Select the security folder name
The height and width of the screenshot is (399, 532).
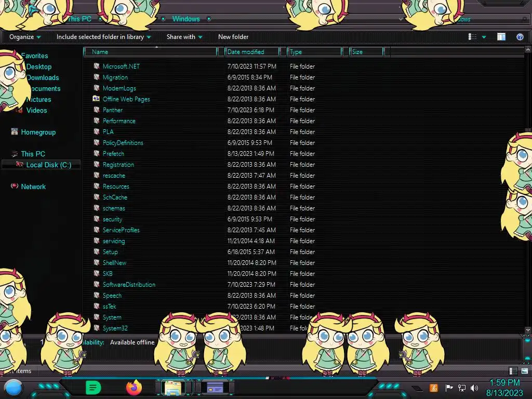pos(112,219)
